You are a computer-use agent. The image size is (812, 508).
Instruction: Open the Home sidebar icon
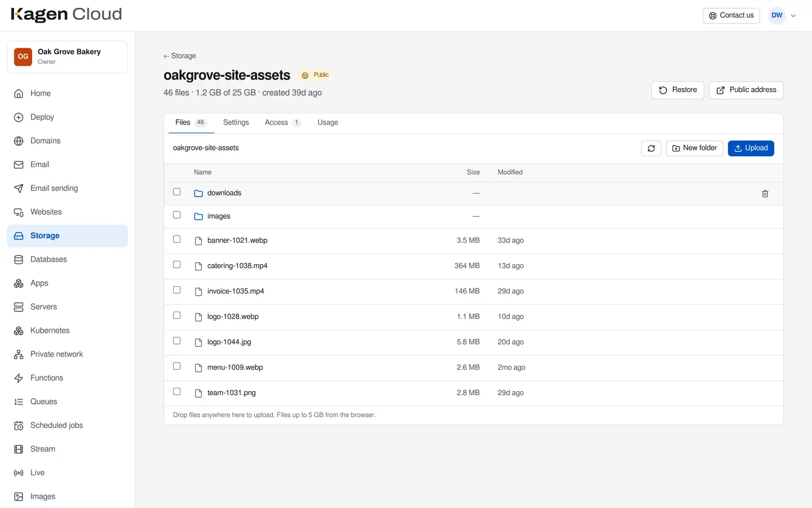coord(19,94)
